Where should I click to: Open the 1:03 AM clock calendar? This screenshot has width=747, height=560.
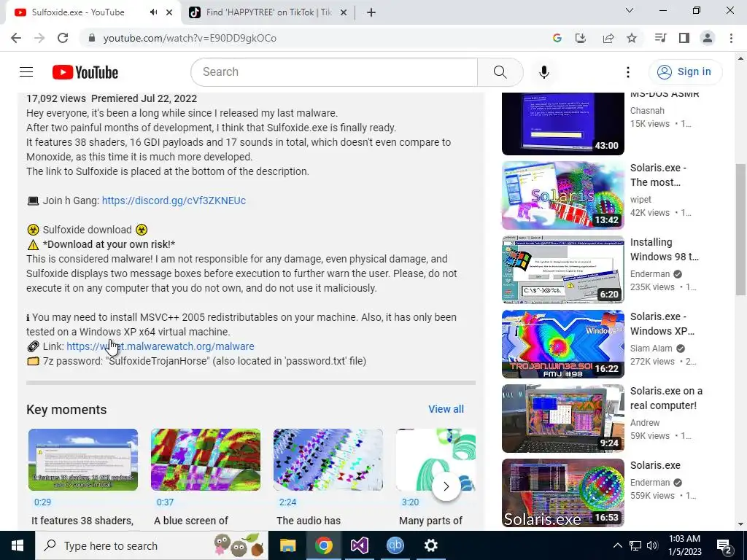click(684, 545)
